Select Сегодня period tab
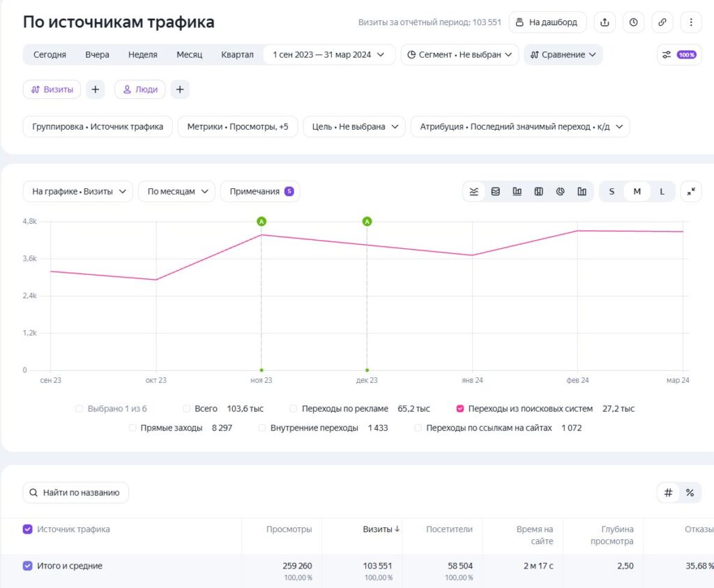Image resolution: width=714 pixels, height=588 pixels. tap(50, 54)
